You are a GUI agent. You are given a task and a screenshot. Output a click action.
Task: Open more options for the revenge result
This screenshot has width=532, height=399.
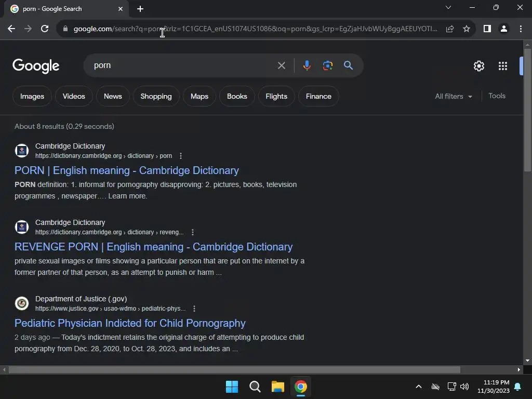[192, 232]
